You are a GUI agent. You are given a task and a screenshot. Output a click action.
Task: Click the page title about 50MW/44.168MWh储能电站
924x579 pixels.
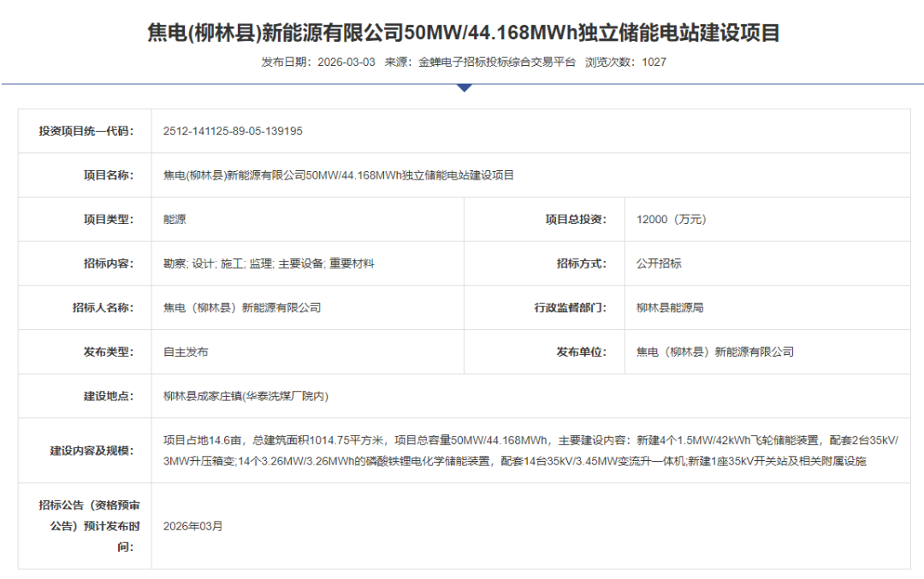[463, 33]
